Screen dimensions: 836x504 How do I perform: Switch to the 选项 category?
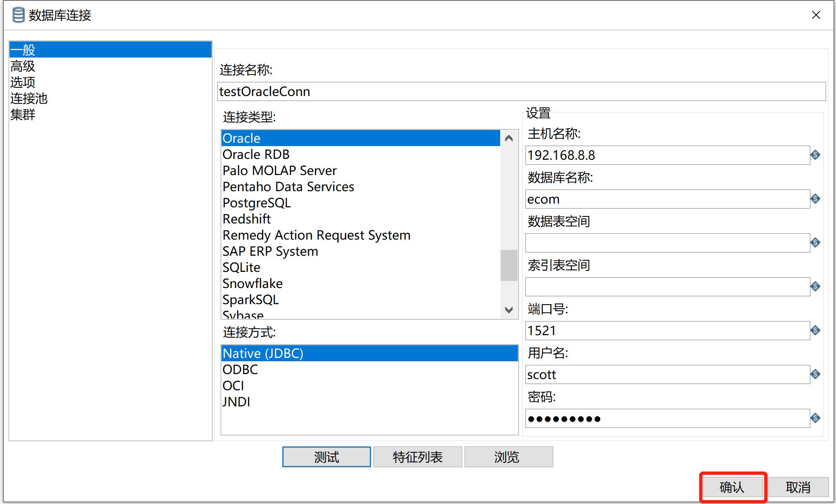pyautogui.click(x=111, y=82)
